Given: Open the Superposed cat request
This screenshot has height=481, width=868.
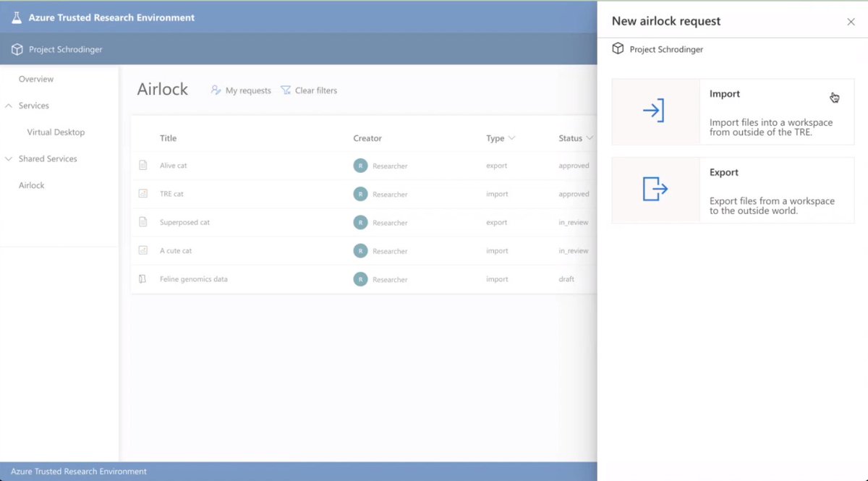Looking at the screenshot, I should tap(184, 222).
